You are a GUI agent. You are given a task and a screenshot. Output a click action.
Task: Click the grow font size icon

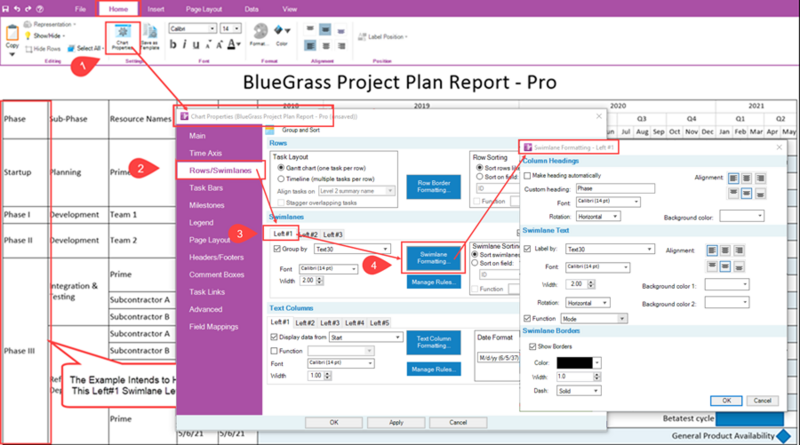click(x=219, y=45)
